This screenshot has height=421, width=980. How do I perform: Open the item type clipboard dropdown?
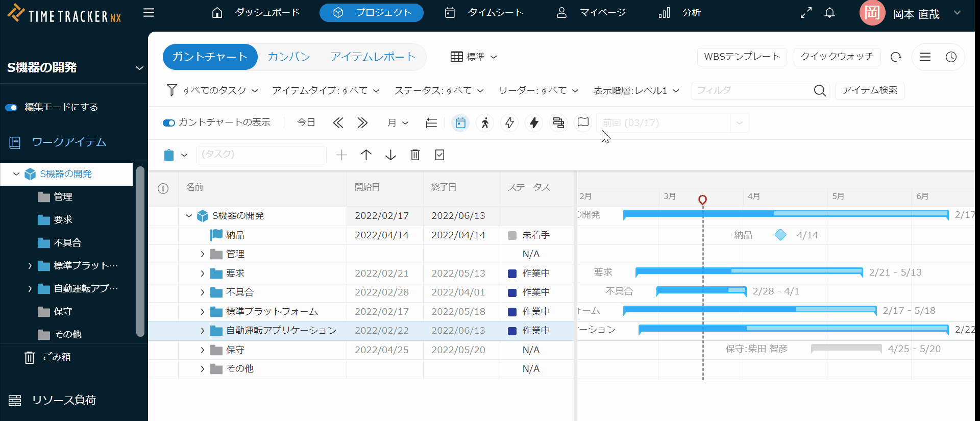[x=176, y=155]
